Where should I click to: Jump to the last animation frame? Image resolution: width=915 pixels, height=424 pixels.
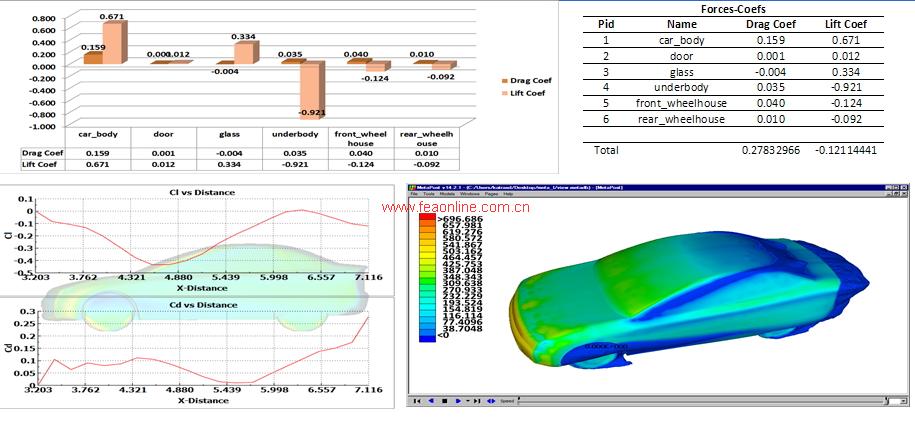pyautogui.click(x=477, y=401)
